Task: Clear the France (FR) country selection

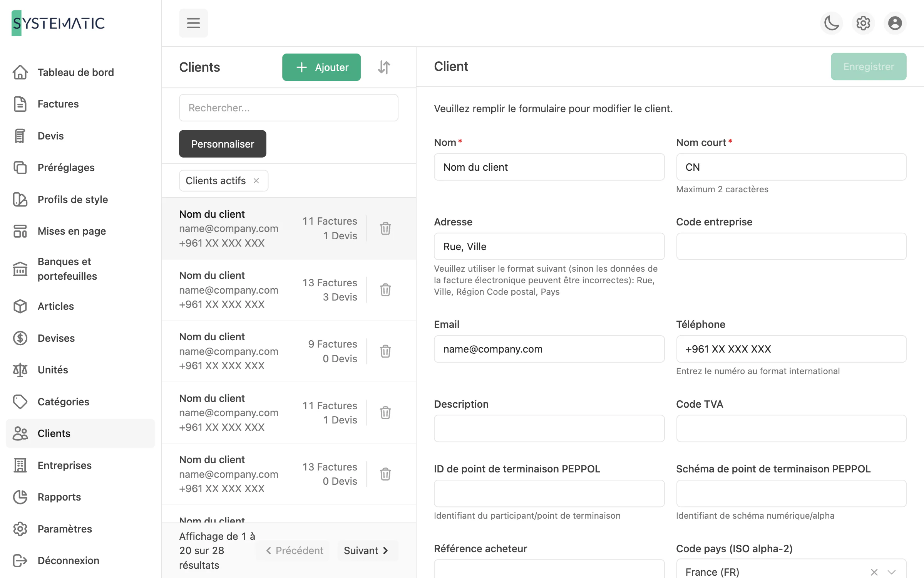Action: 874,572
